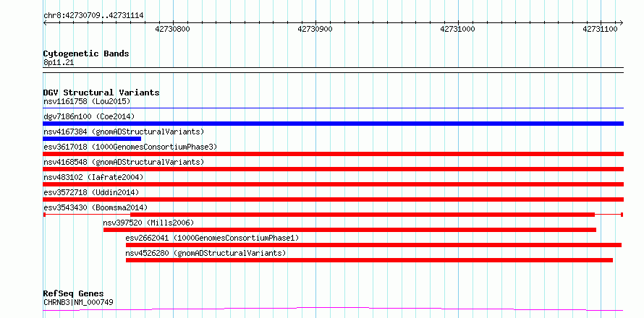644x318 pixels.
Task: Open variant nsv1161758 (Lou2015) label
Action: (x=87, y=101)
